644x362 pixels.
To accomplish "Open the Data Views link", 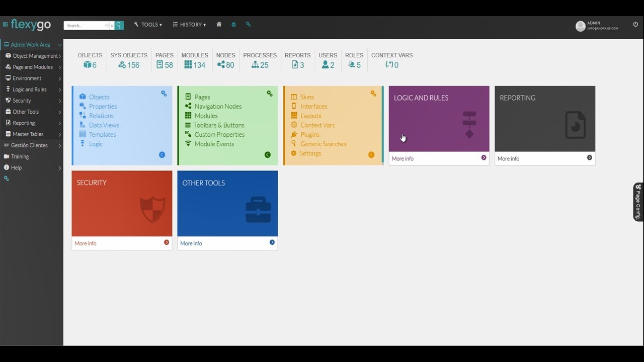I will point(104,125).
